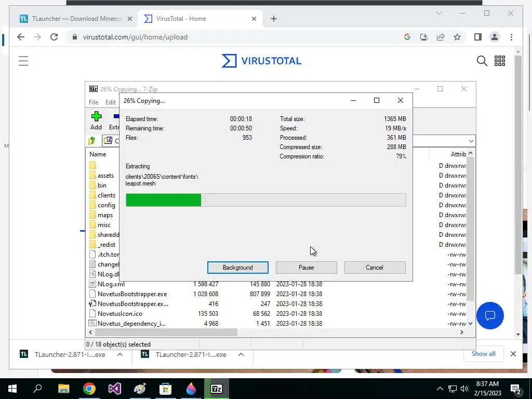This screenshot has width=532, height=399.
Task: Select the maps folder
Action: coord(105,215)
